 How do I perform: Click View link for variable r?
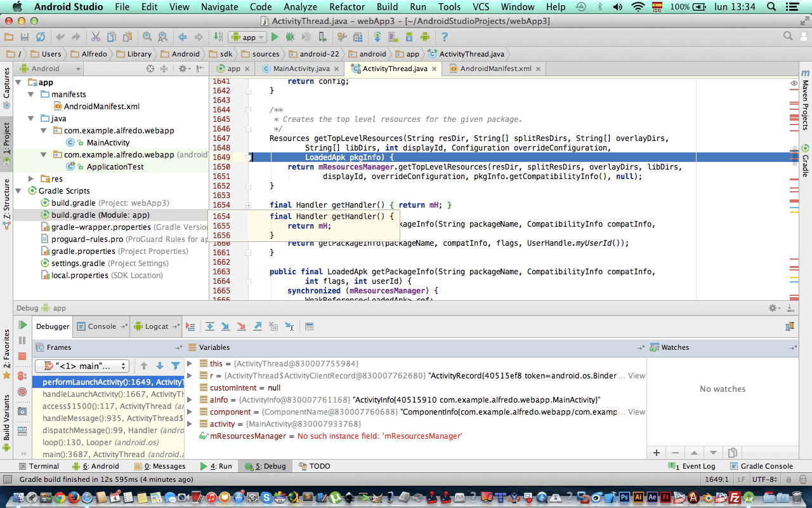[x=636, y=376]
